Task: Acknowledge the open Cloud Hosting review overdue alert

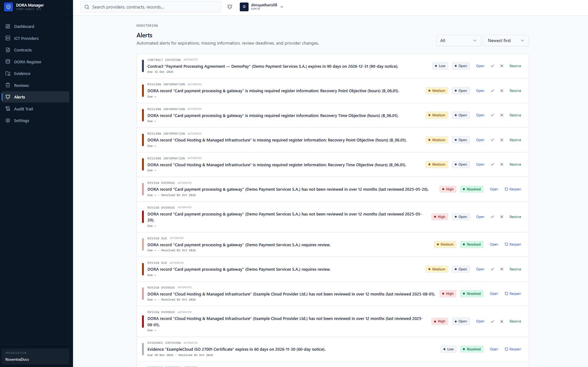Action: click(x=492, y=321)
